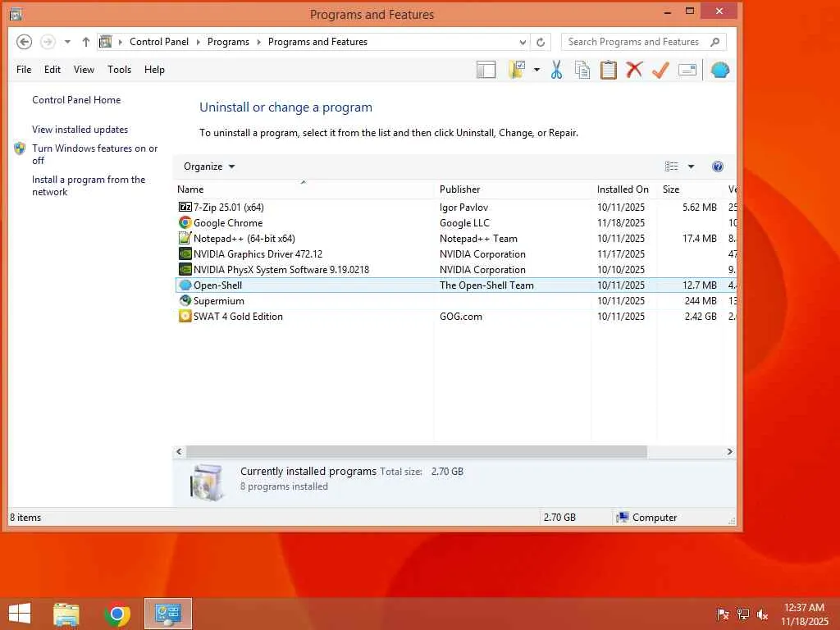Click Programs in the breadcrumb path
Image resolution: width=840 pixels, height=630 pixels.
228,42
